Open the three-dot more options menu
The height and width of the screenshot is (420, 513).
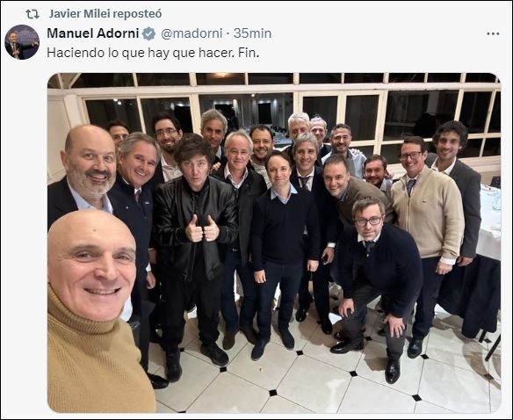click(x=493, y=33)
